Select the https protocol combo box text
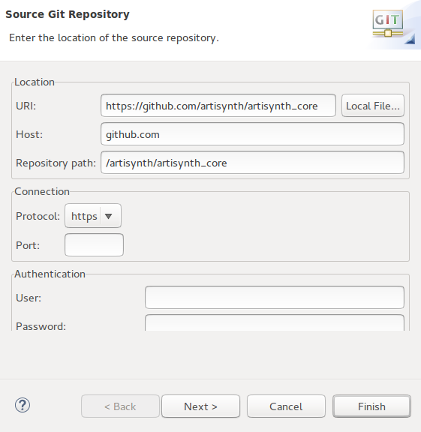Viewport: 421px width, 432px height. click(84, 216)
